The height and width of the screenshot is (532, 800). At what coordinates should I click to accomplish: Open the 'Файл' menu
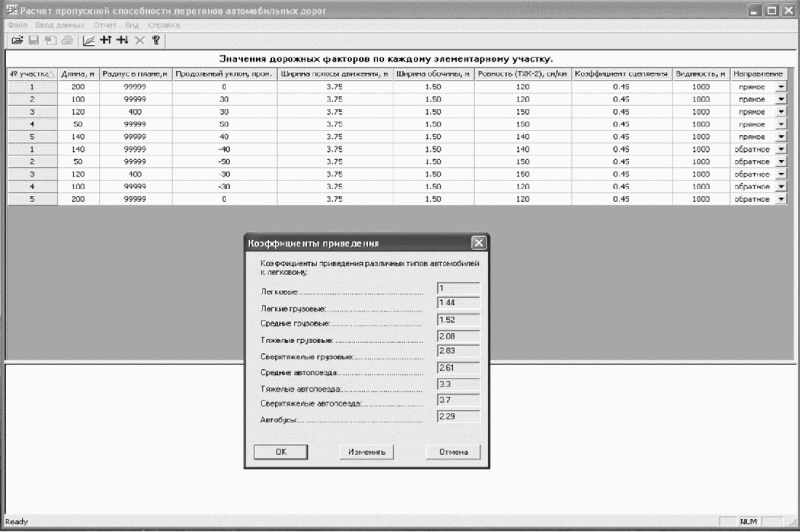[17, 25]
